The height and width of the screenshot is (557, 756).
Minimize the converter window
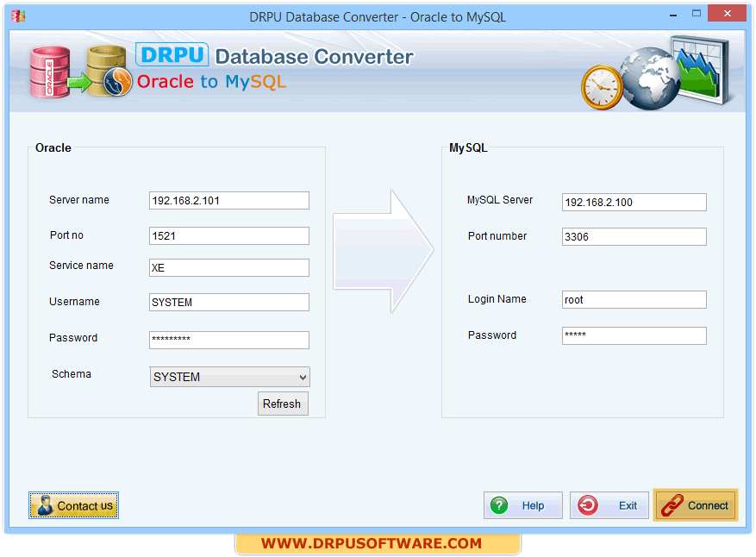[673, 15]
